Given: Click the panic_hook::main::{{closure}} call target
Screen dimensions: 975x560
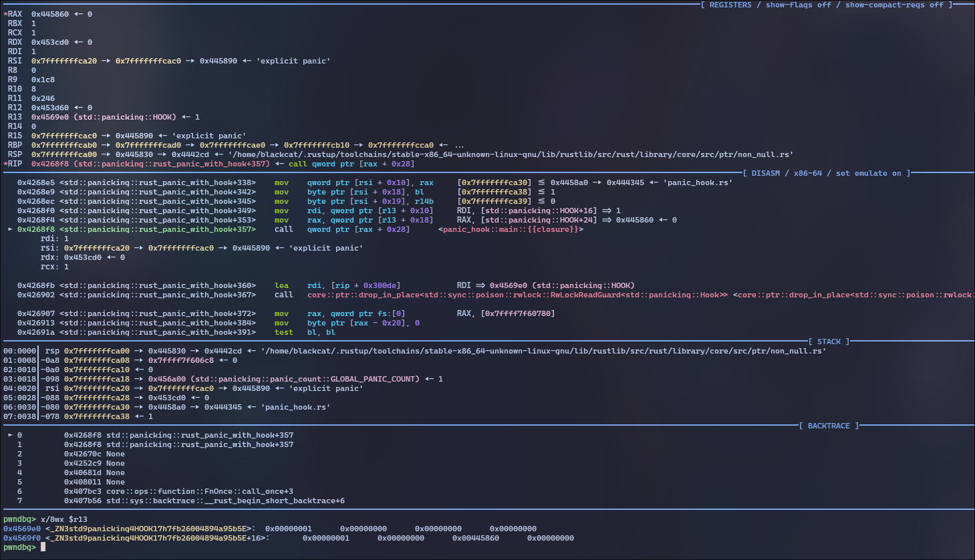Looking at the screenshot, I should [511, 229].
